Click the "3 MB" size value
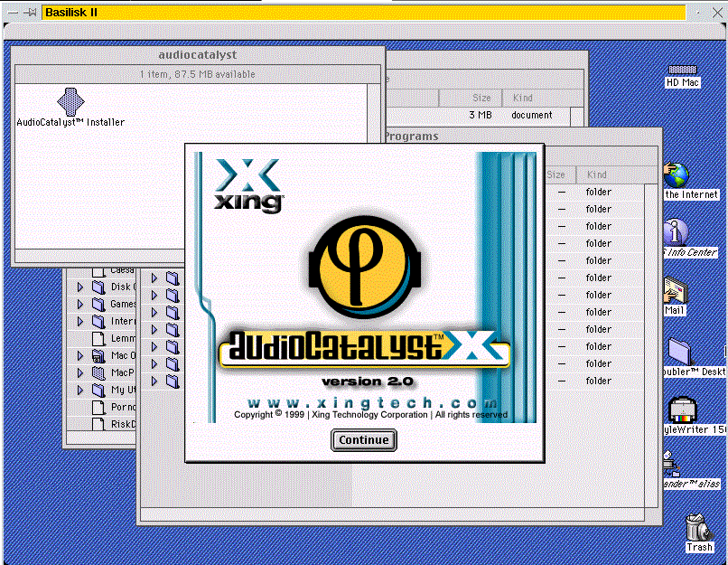This screenshot has height=565, width=728. point(481,115)
